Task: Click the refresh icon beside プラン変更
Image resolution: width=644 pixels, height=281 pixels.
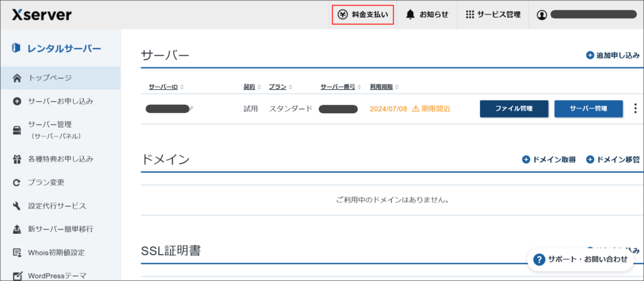Action: pyautogui.click(x=17, y=183)
